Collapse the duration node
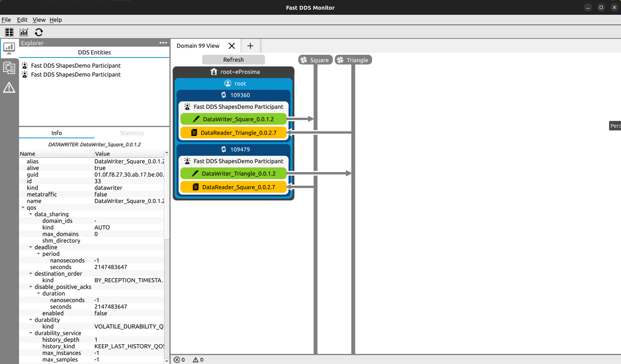Screen dimensions: 621x364 tap(38, 293)
